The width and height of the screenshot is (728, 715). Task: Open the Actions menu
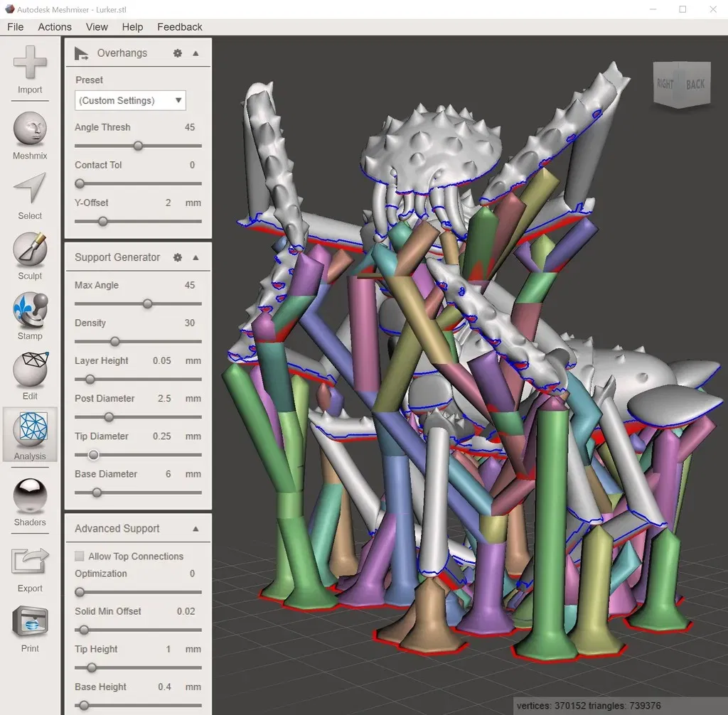55,27
